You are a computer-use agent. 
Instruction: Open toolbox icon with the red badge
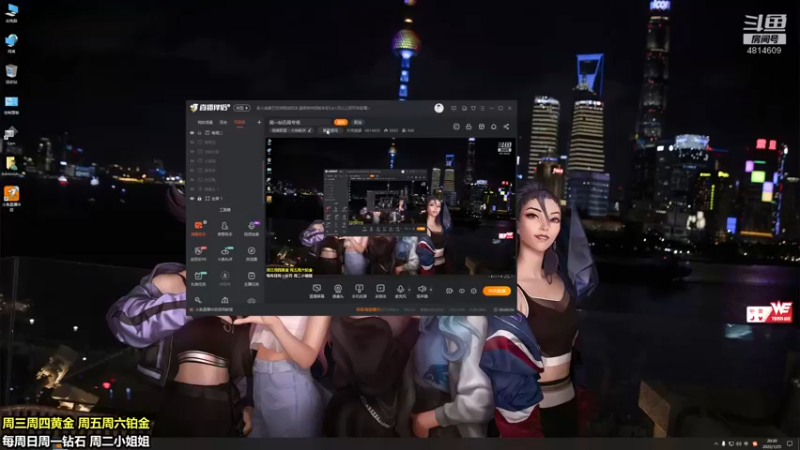(x=198, y=254)
